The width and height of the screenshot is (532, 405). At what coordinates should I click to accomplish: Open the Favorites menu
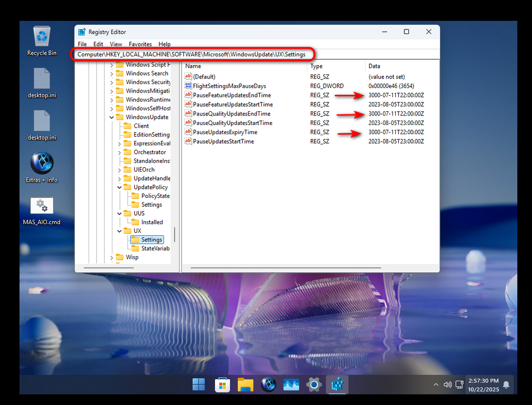coord(140,44)
